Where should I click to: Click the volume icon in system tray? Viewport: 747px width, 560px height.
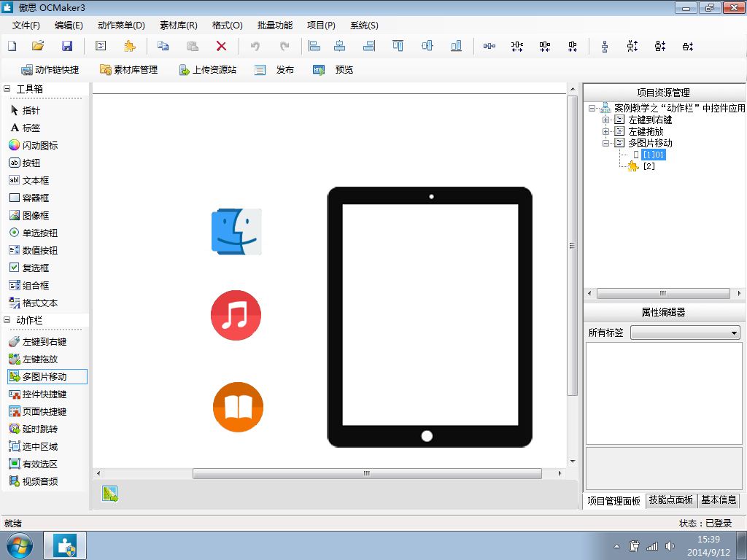[x=670, y=546]
